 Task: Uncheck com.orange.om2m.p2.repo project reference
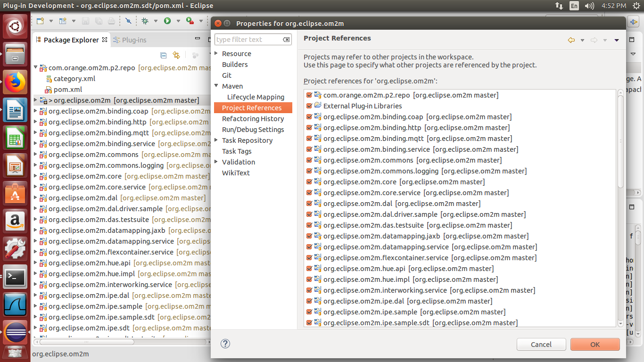pyautogui.click(x=309, y=95)
